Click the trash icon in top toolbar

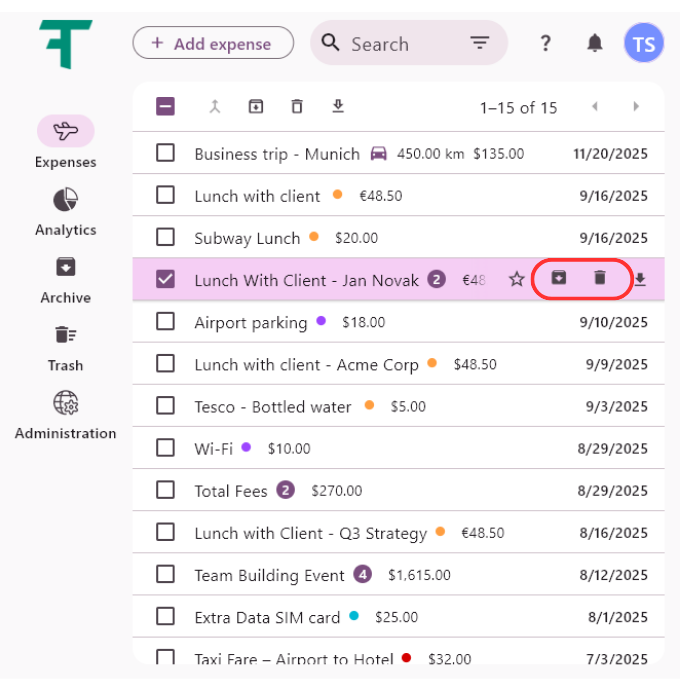(x=297, y=107)
